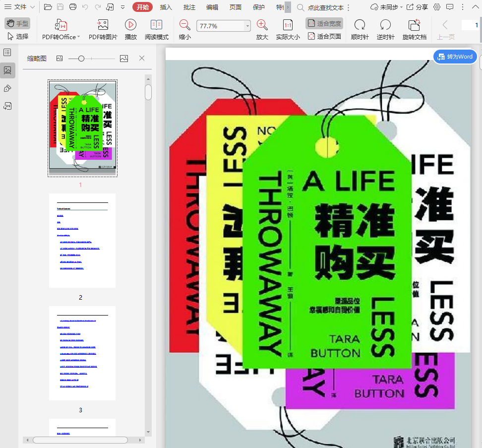Expand the PDF转Office dropdown arrow
The image size is (482, 448).
79,37
